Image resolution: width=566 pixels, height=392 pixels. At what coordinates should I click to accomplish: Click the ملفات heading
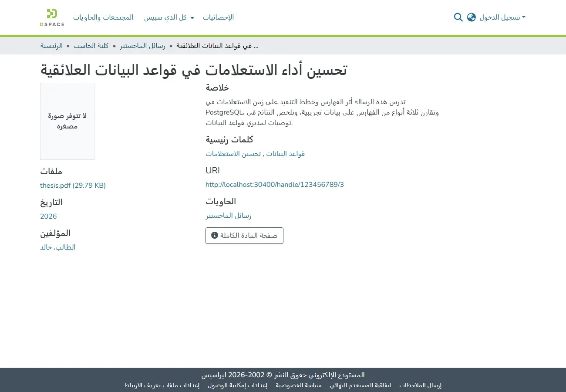point(51,171)
